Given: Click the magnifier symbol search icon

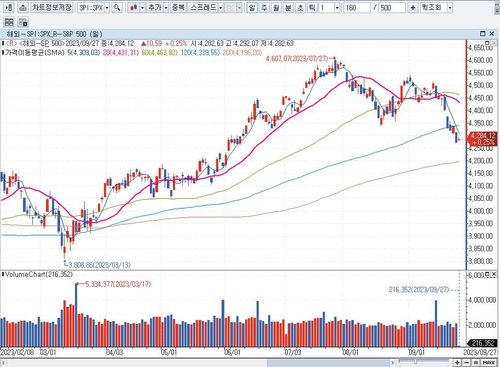Looking at the screenshot, I should click(x=117, y=7).
